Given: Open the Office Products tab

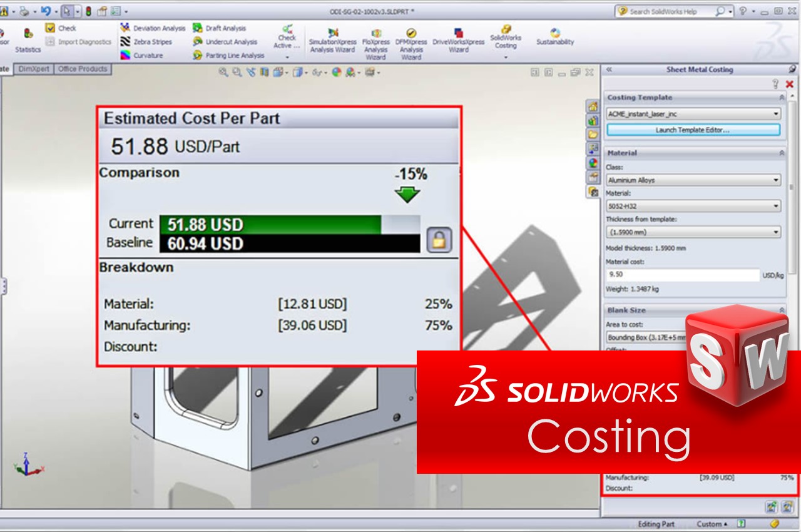Looking at the screenshot, I should coord(82,69).
